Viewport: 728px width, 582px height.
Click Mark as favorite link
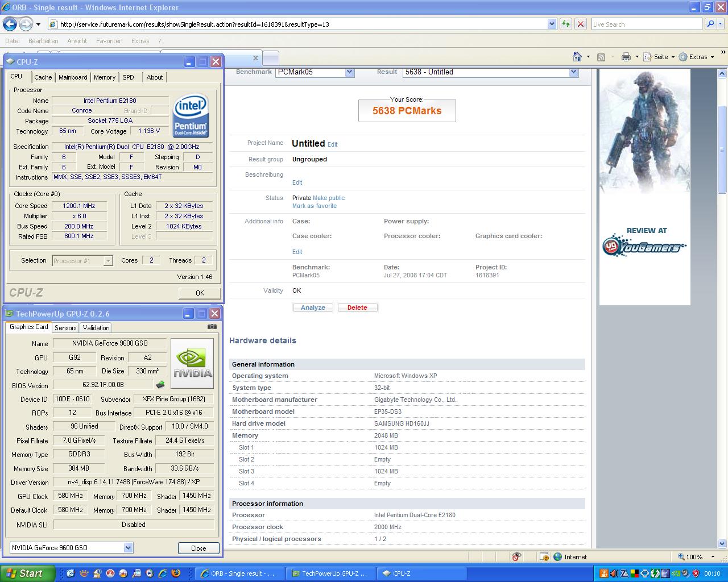click(315, 206)
